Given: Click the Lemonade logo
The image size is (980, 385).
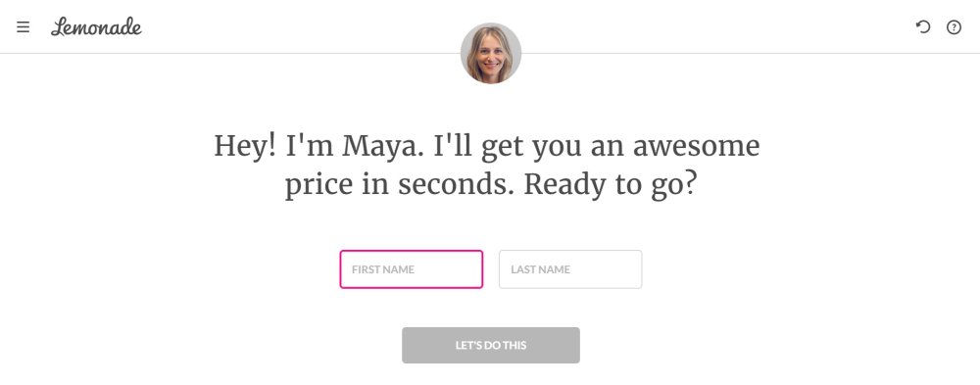Looking at the screenshot, I should pos(96,26).
